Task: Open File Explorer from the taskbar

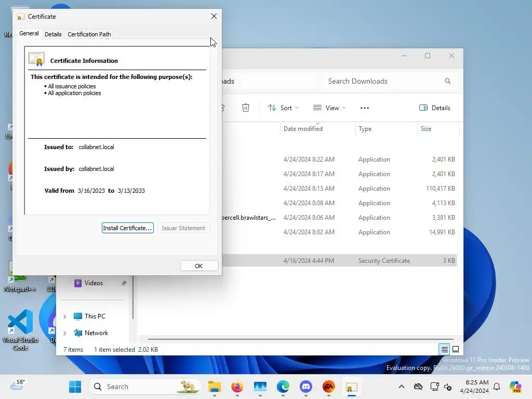Action: (215, 387)
